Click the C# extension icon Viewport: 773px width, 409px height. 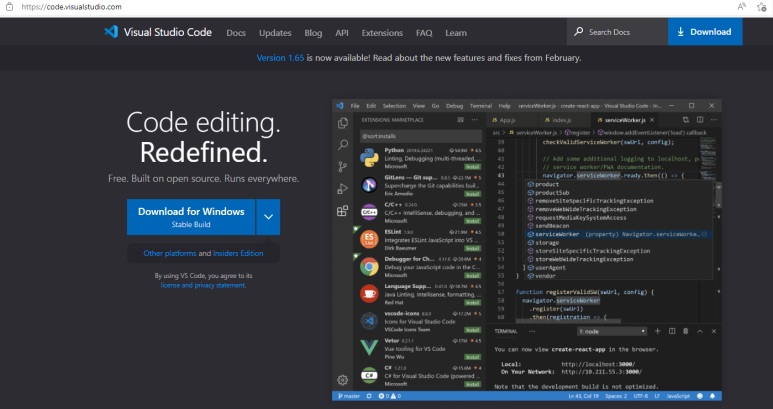point(369,375)
